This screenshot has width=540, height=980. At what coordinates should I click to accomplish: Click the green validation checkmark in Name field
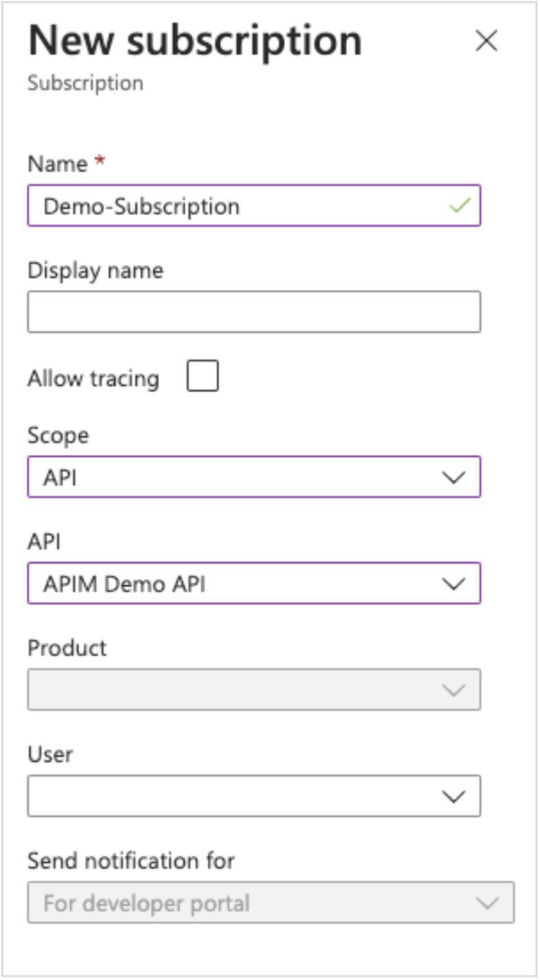(459, 205)
